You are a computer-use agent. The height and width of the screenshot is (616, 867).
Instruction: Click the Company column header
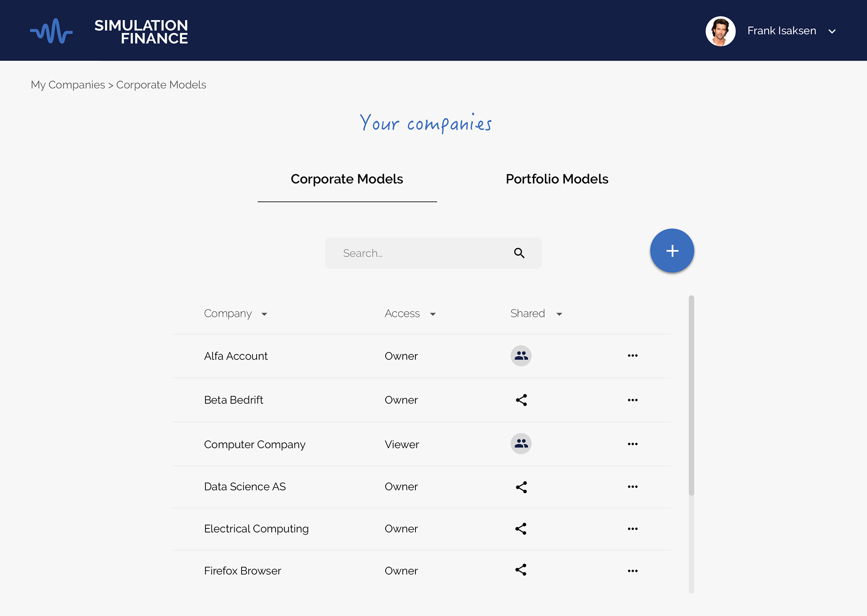[x=228, y=314]
